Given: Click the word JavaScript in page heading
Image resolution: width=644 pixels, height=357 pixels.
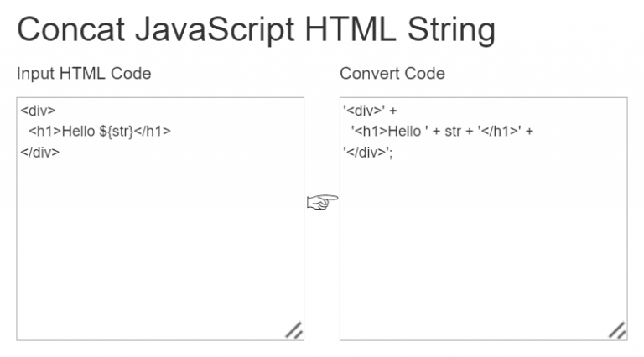Looking at the screenshot, I should 215,30.
